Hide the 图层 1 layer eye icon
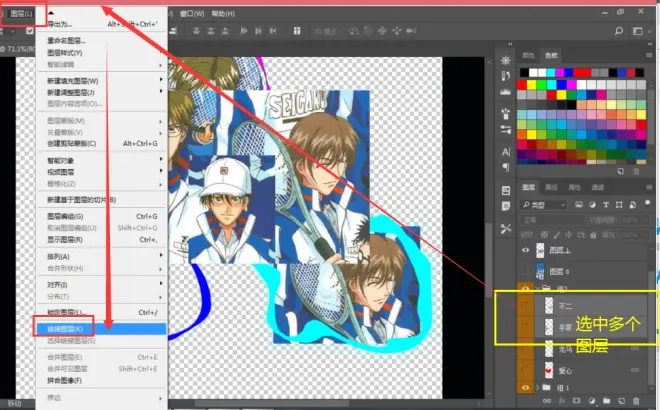The width and height of the screenshot is (660, 410). (x=525, y=250)
